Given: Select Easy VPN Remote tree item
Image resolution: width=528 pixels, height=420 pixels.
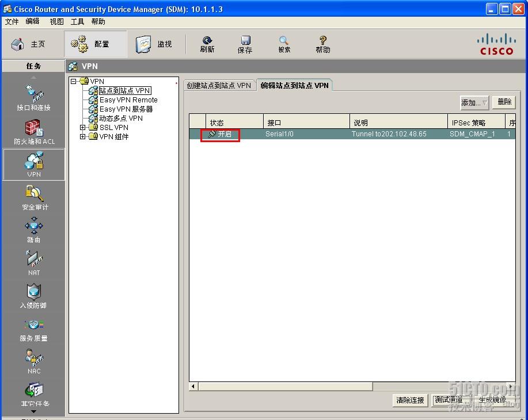Looking at the screenshot, I should pos(128,100).
